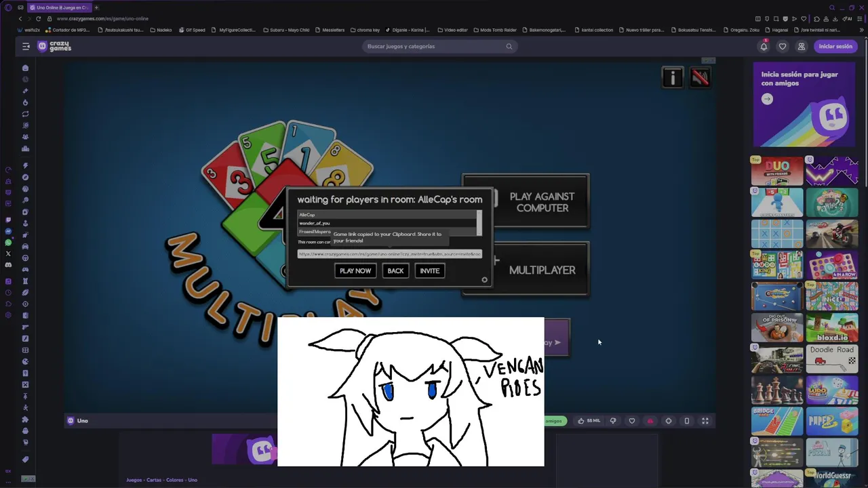Like the game with thumbs up
The width and height of the screenshot is (868, 488).
click(588, 421)
